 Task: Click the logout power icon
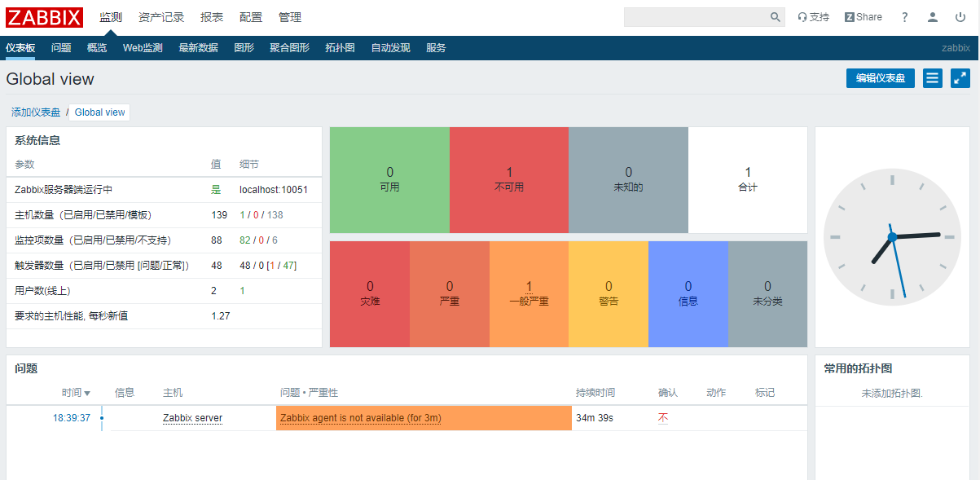[x=960, y=17]
